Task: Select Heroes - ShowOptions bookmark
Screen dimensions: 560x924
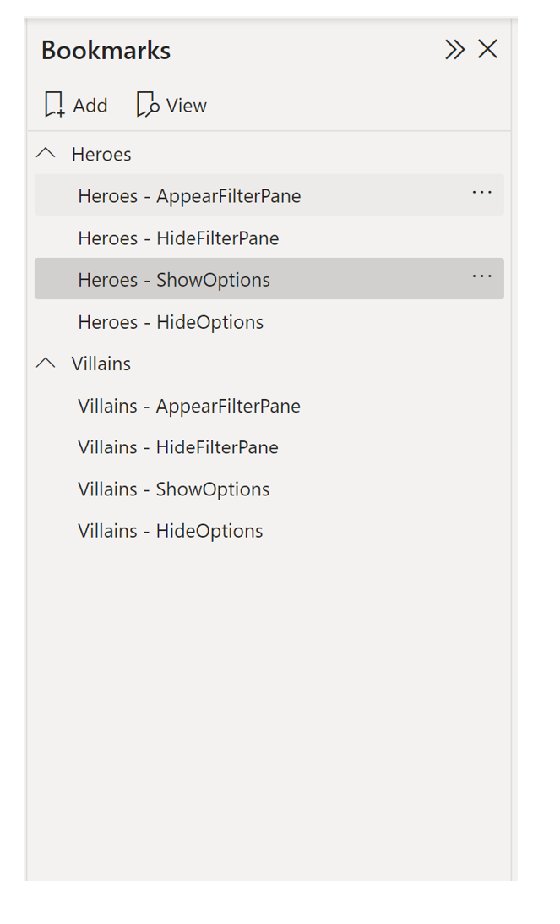Action: pyautogui.click(x=269, y=279)
